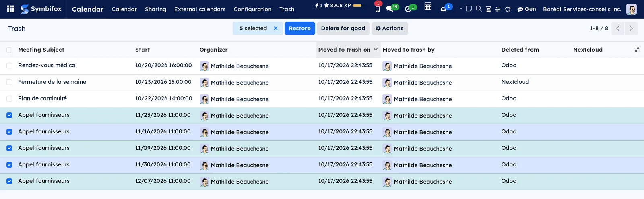Open the Calendar menu item
644x199 pixels.
click(124, 9)
